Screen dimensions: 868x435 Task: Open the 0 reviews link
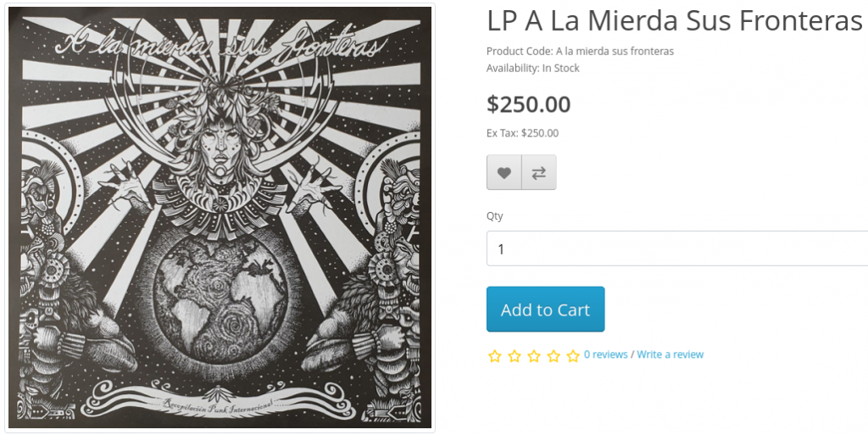(605, 354)
